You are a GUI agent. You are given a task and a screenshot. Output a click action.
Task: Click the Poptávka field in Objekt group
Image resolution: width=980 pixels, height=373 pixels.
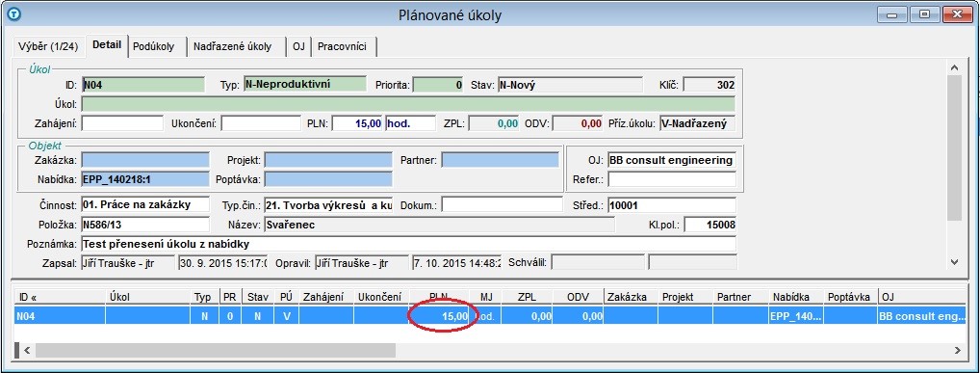[328, 179]
